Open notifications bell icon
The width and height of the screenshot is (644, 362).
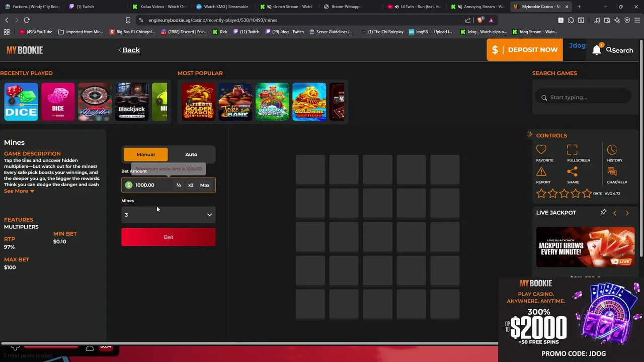pyautogui.click(x=597, y=50)
